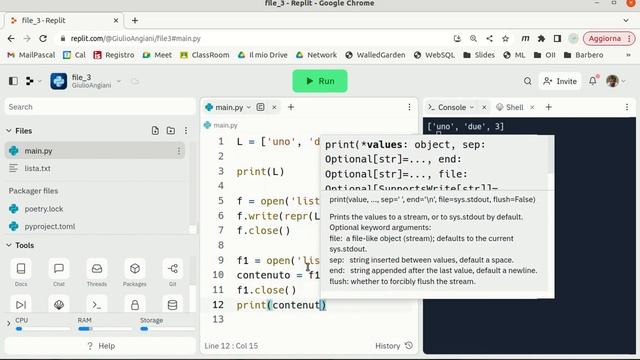Create a new folder with the folder icon
Screen dimensions: 640x360
[171, 131]
